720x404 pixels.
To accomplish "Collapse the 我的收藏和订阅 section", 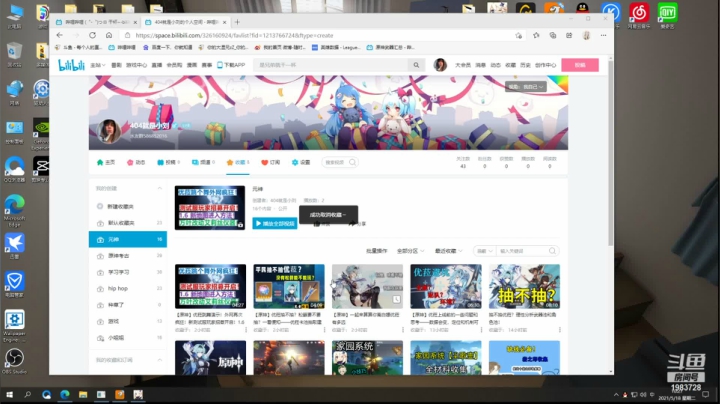I will tap(159, 360).
